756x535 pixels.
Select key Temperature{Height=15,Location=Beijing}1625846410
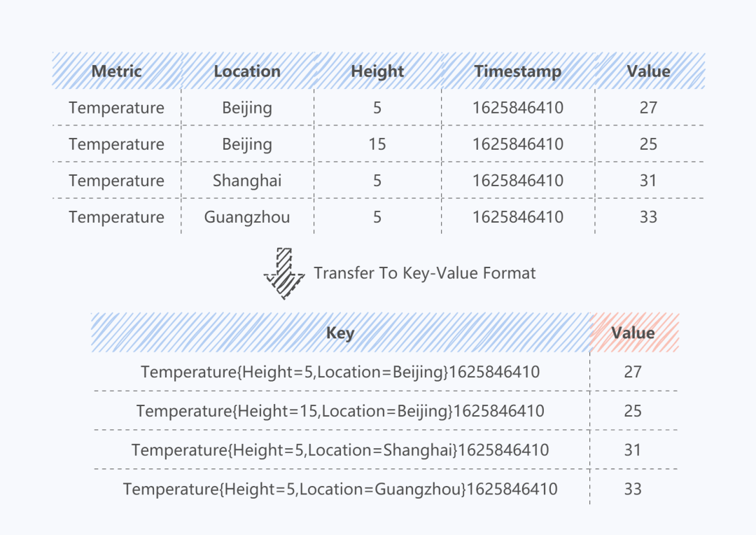(x=340, y=411)
